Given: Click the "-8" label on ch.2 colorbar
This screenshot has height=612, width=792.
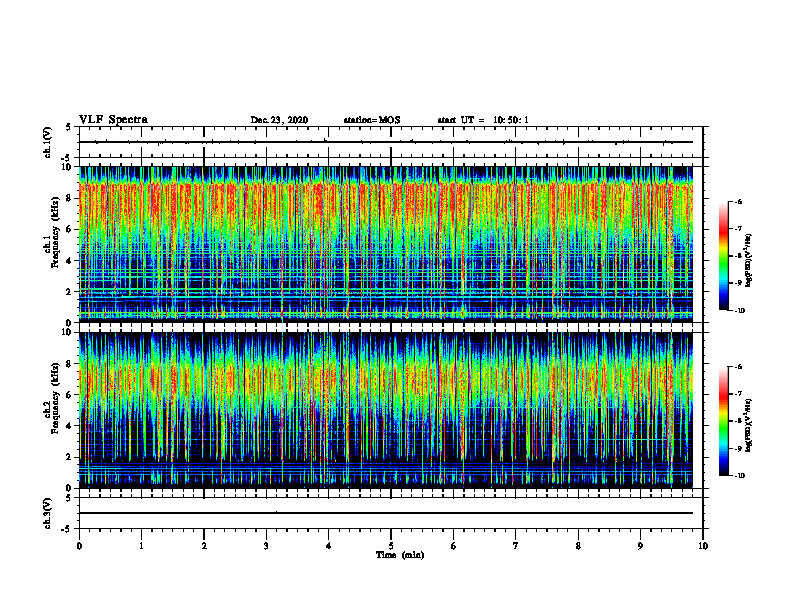Looking at the screenshot, I should click(x=738, y=421).
